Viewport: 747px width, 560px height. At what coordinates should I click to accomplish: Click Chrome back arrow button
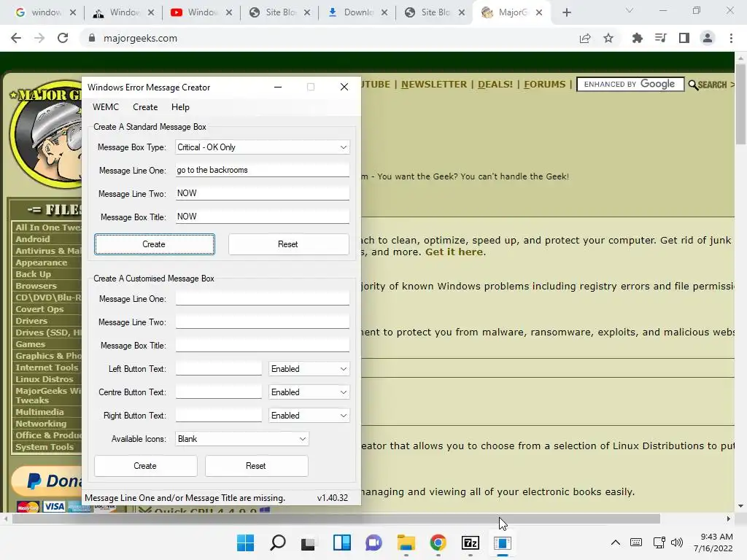click(x=16, y=38)
